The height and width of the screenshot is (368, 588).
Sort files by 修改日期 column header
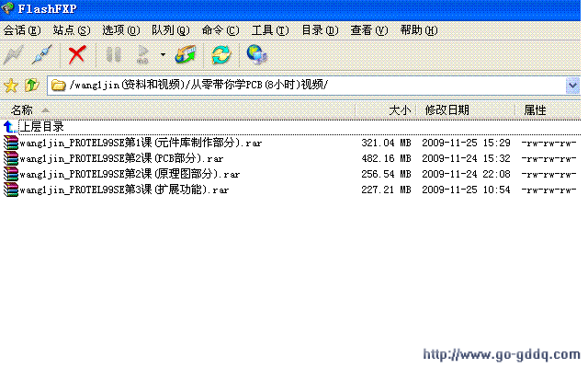tap(447, 110)
